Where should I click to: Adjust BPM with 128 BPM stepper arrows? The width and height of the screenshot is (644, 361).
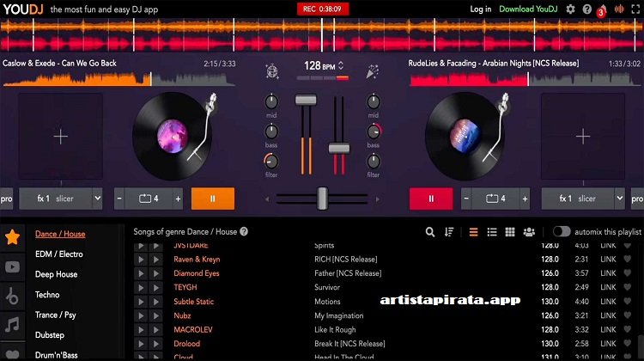click(341, 66)
